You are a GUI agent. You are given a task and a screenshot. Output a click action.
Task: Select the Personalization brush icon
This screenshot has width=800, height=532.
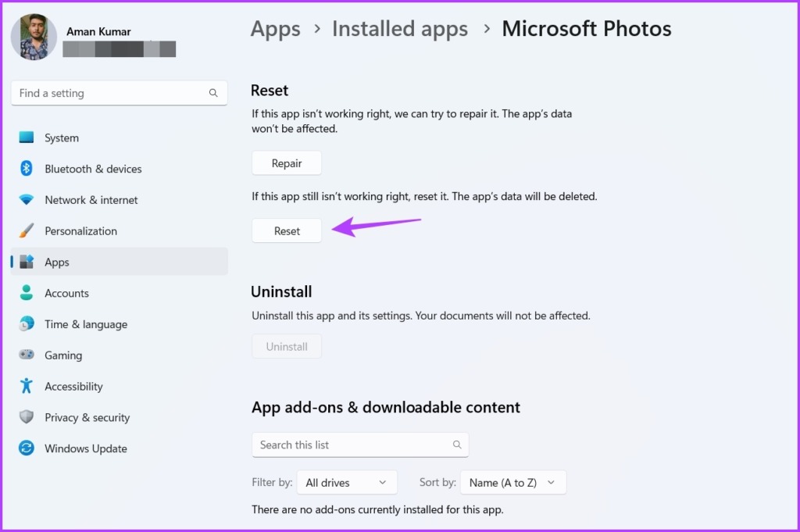[27, 230]
